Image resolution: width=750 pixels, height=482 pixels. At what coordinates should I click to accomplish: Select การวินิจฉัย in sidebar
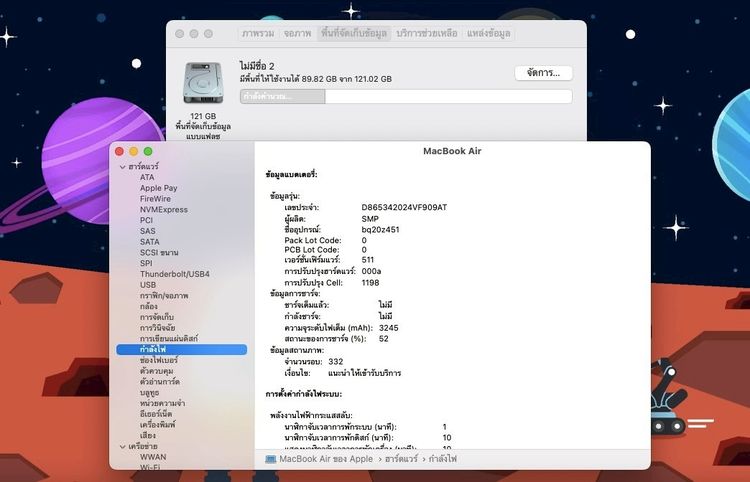pos(158,328)
